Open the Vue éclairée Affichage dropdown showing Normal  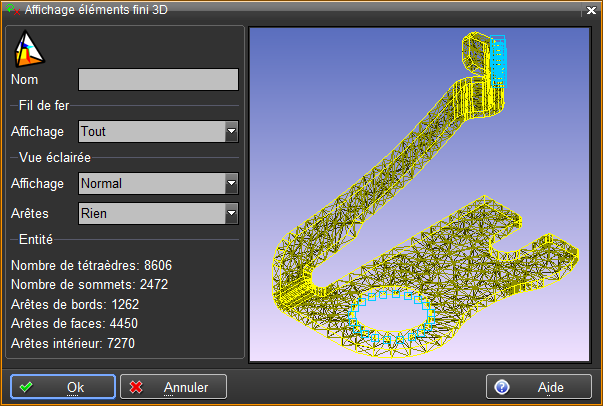pyautogui.click(x=158, y=183)
